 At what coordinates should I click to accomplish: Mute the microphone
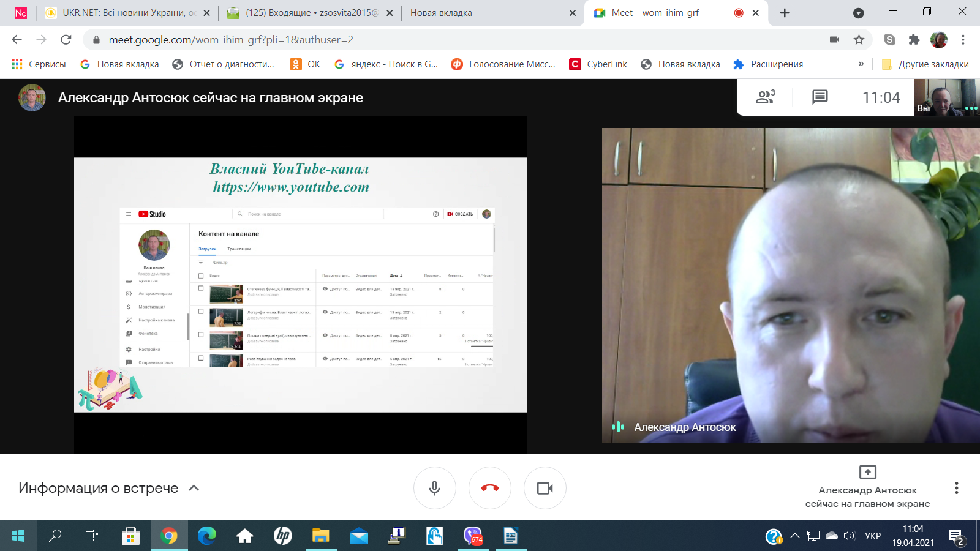(435, 488)
